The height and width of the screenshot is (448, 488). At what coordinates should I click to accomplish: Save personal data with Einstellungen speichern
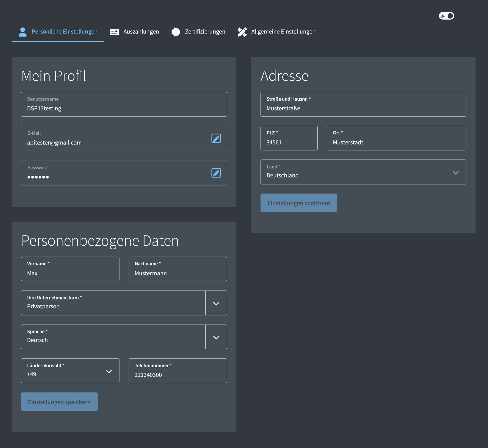59,402
